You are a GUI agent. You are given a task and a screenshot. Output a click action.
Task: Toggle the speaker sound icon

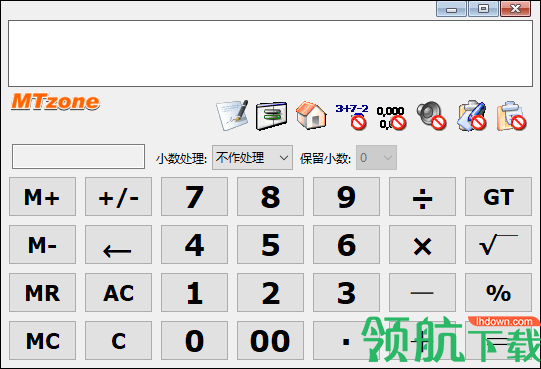click(x=431, y=115)
